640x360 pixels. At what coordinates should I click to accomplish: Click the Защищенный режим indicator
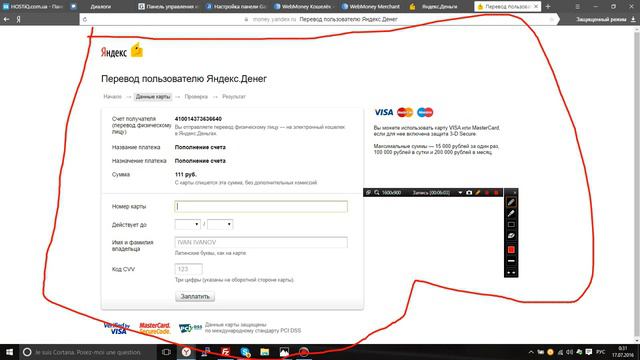coord(600,19)
